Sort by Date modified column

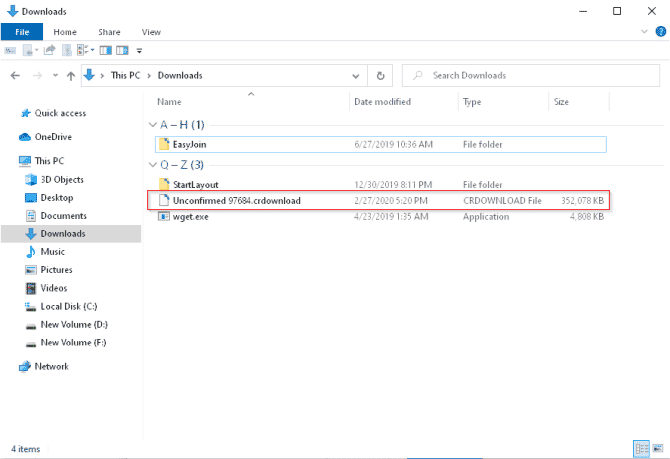[x=382, y=102]
